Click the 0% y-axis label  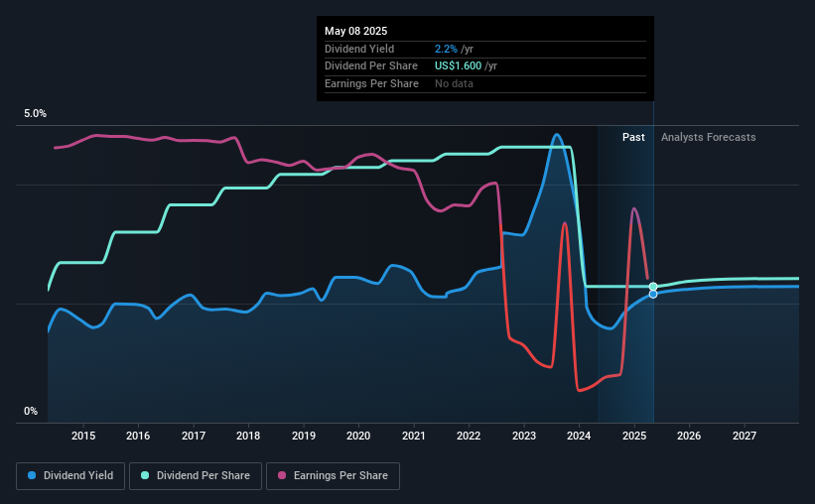point(31,411)
